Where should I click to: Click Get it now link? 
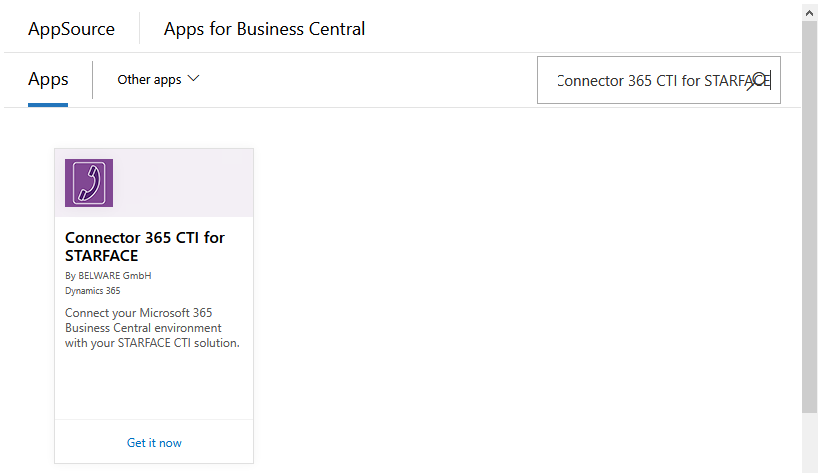pyautogui.click(x=154, y=443)
